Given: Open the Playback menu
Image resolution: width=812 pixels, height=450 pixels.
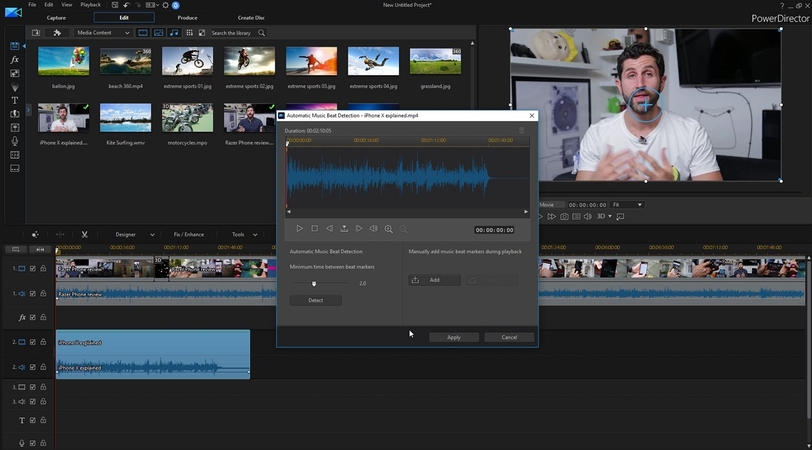Looking at the screenshot, I should (x=91, y=5).
